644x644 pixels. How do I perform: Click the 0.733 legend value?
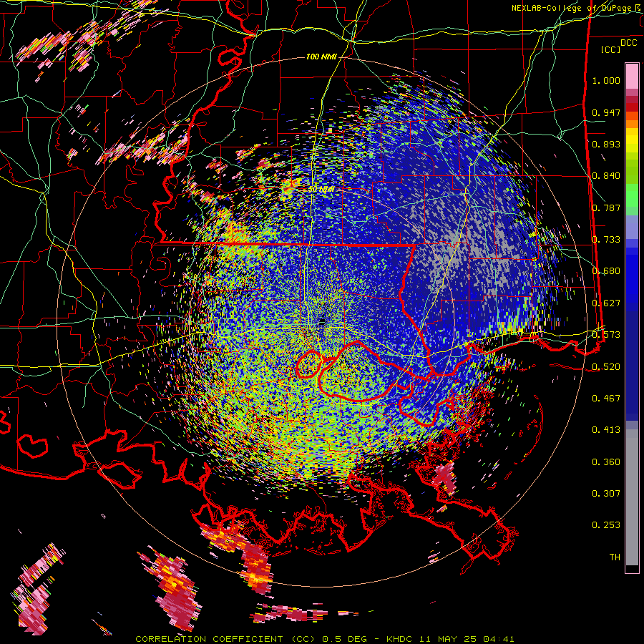click(606, 240)
